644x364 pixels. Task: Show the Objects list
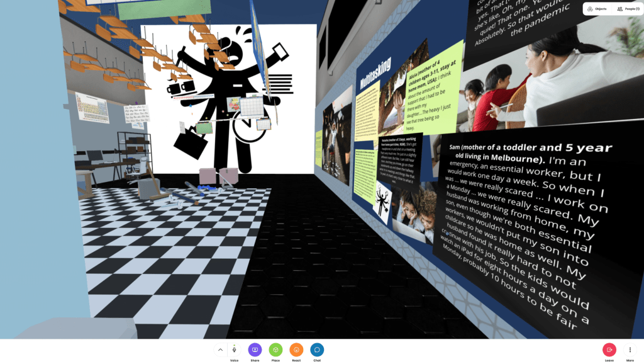(x=597, y=9)
